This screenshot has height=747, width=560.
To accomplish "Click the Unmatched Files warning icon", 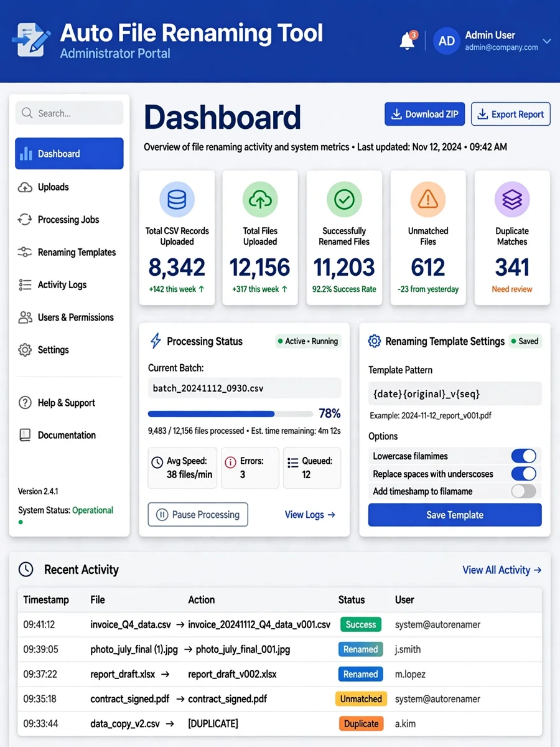I will coord(428,199).
